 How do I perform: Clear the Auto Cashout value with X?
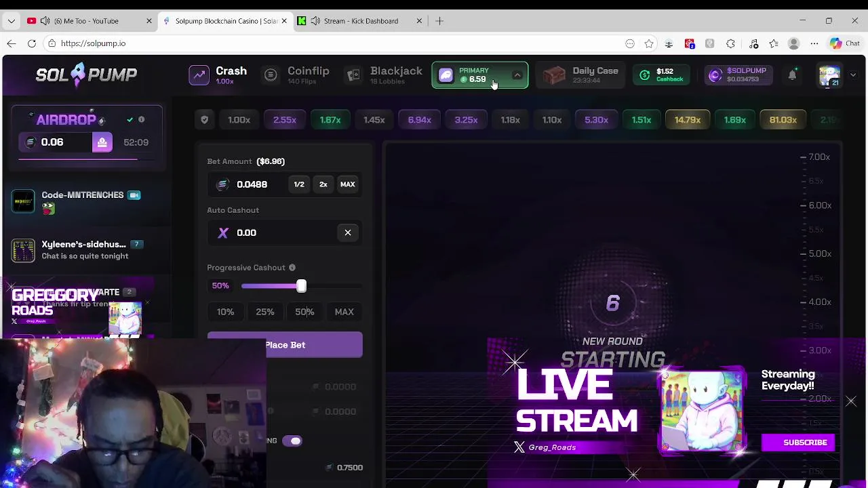[348, 232]
